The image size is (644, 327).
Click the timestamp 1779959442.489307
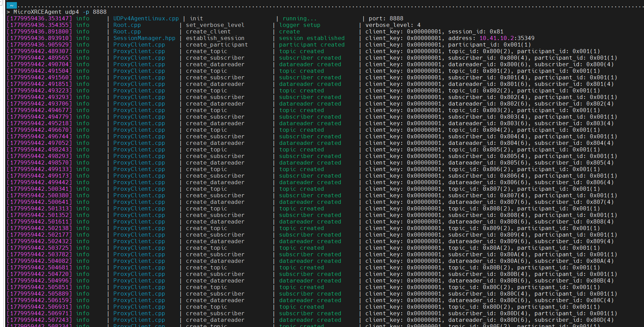pyautogui.click(x=39, y=51)
